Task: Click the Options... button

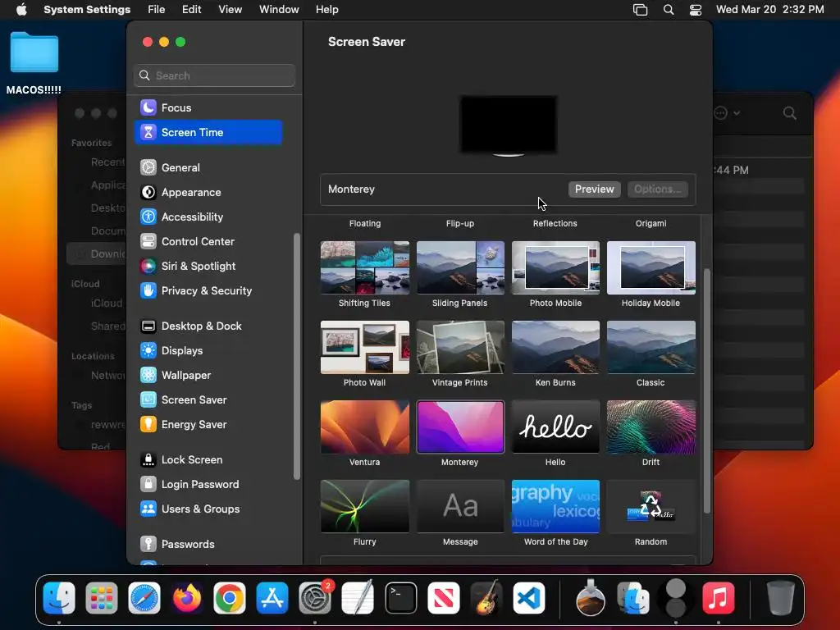Action: pyautogui.click(x=657, y=189)
